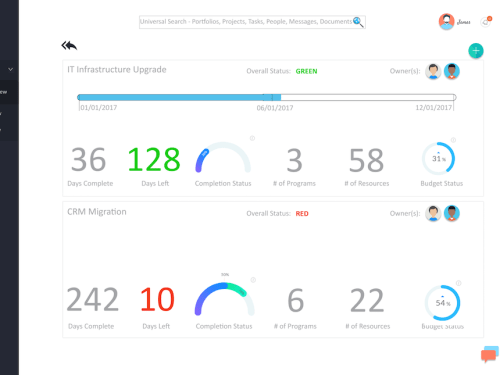Click the 6 programs count
The height and width of the screenshot is (375, 500).
tap(295, 300)
